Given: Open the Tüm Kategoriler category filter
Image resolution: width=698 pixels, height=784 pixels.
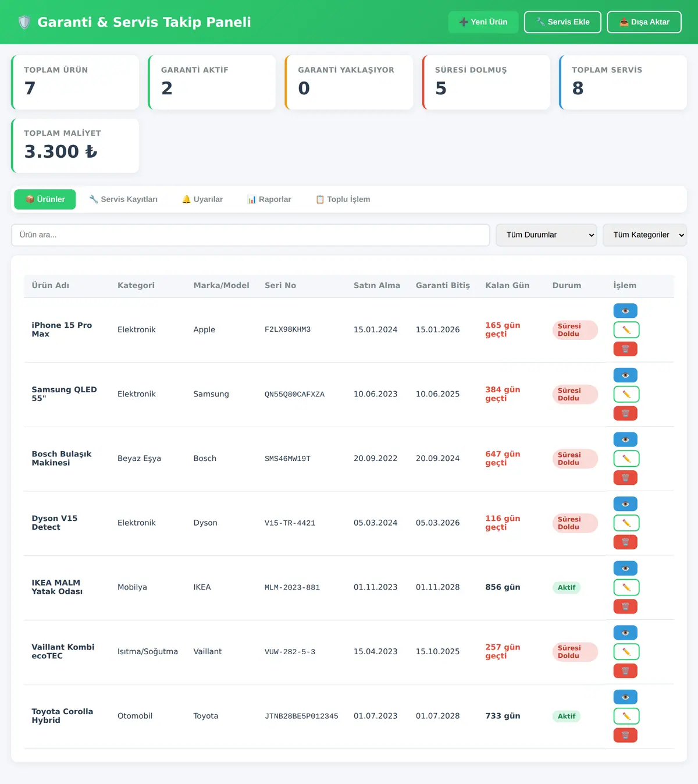Looking at the screenshot, I should tap(644, 235).
